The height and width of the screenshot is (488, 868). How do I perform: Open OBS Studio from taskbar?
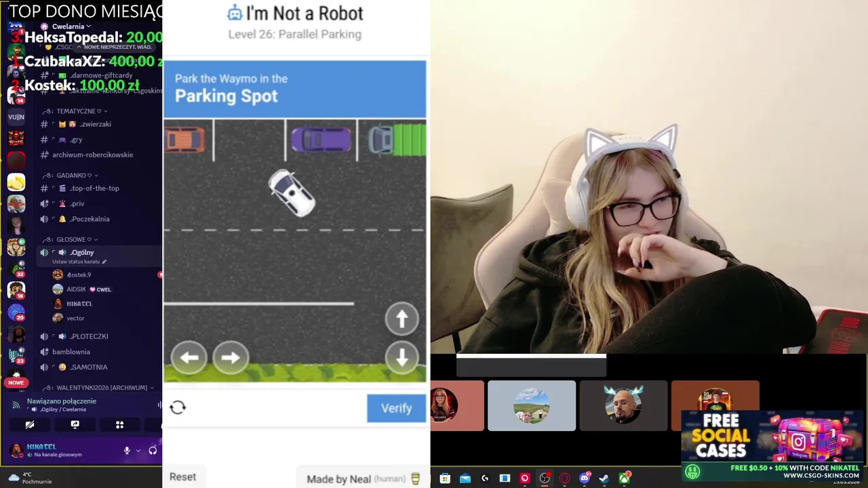click(x=545, y=479)
